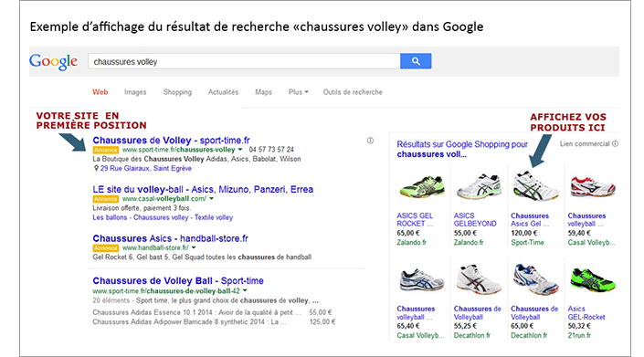Screen dimensions: 644x357
Task: Select the Web tab
Action: 100,92
